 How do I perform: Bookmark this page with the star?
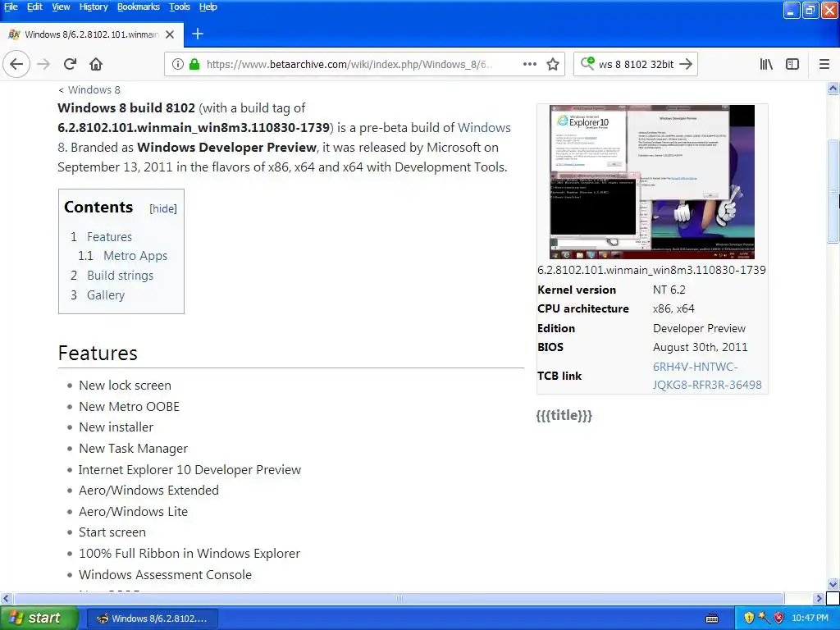[x=553, y=64]
